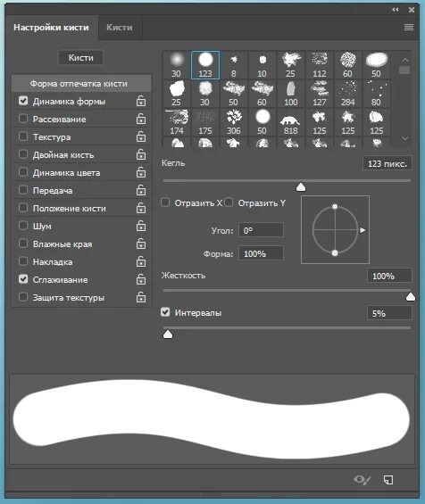Image resolution: width=425 pixels, height=504 pixels.
Task: Open the Положение кисти settings section
Action: tap(69, 209)
